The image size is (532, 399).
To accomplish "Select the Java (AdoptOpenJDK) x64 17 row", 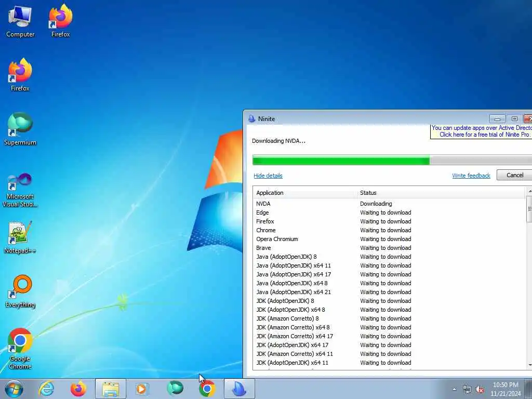I will 389,274.
